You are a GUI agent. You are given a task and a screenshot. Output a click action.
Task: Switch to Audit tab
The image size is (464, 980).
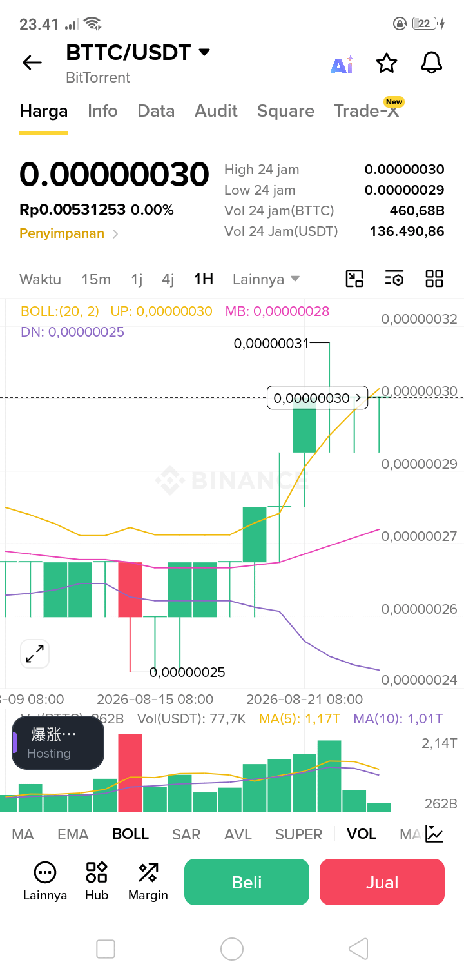click(x=217, y=111)
